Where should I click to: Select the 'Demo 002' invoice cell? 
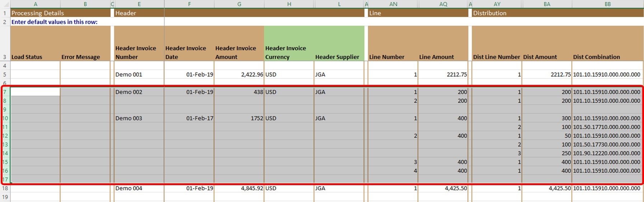[139, 92]
